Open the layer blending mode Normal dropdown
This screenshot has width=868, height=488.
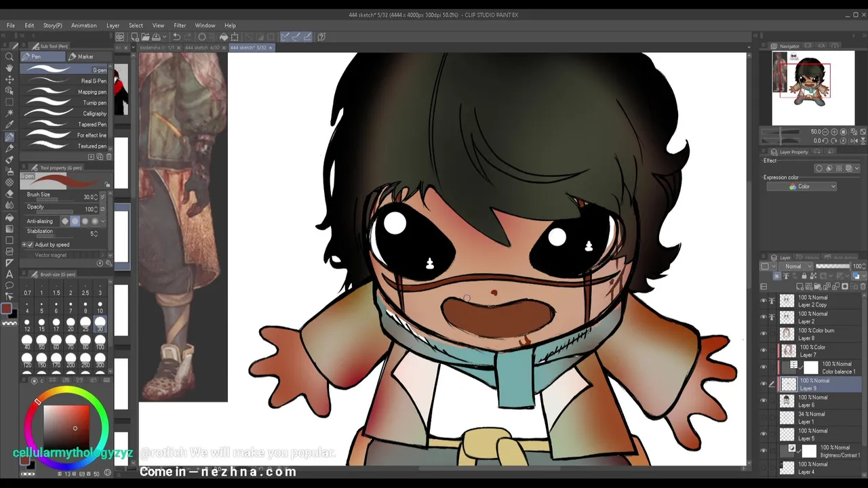pos(797,266)
